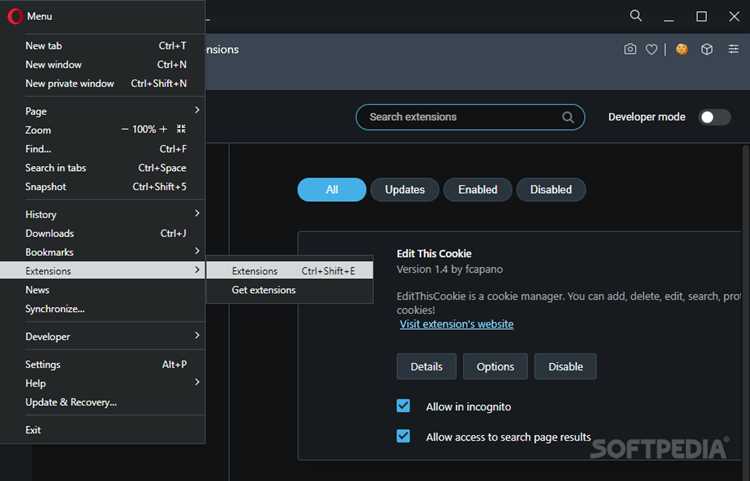This screenshot has width=750, height=481.
Task: Switch to the Disabled filter tab
Action: (551, 189)
